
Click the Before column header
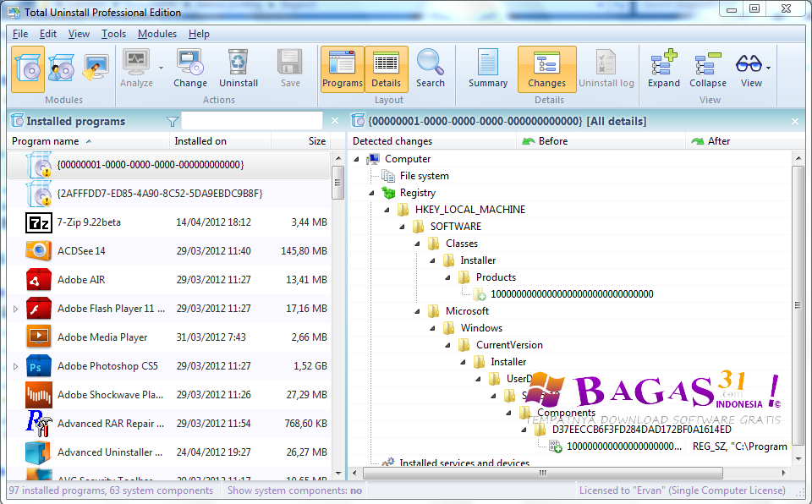601,141
